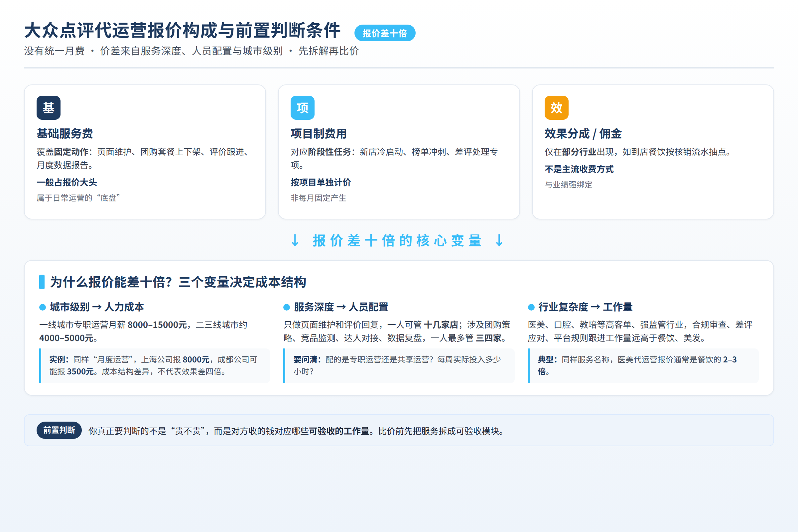The image size is (798, 532).
Task: Click the light blue 项 icon
Action: pyautogui.click(x=302, y=108)
